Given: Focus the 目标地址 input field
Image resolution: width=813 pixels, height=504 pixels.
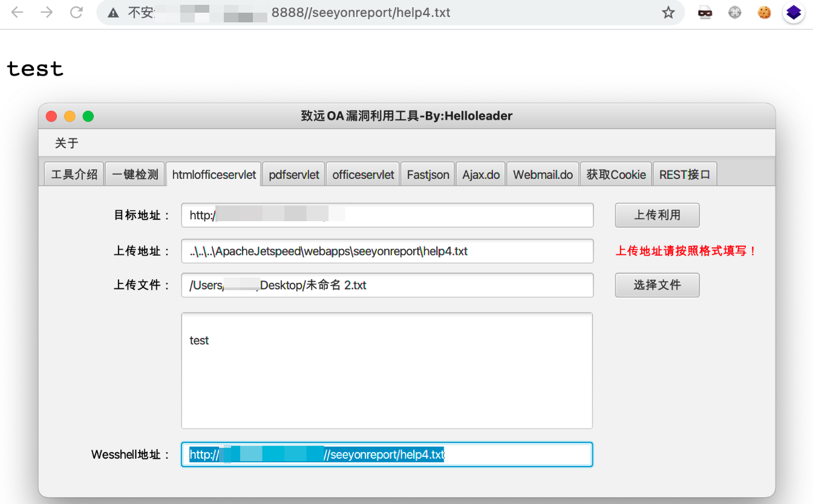Looking at the screenshot, I should [x=387, y=215].
